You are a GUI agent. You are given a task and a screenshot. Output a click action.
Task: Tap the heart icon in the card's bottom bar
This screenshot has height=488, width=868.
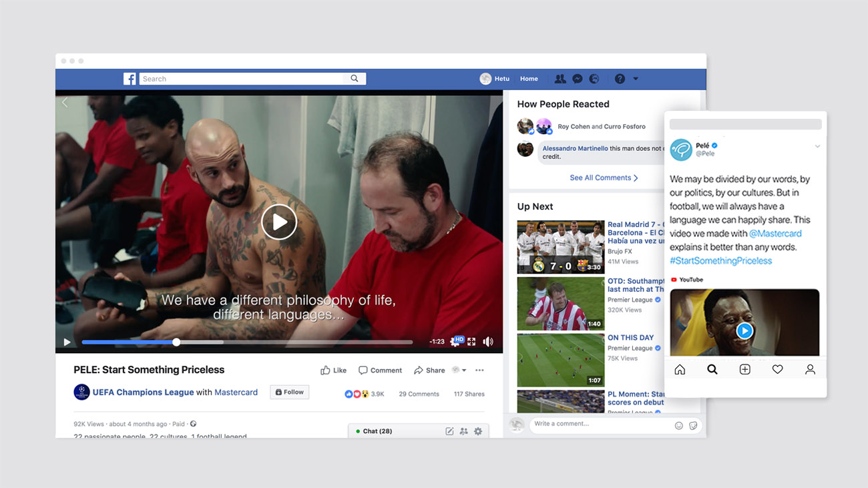point(777,369)
